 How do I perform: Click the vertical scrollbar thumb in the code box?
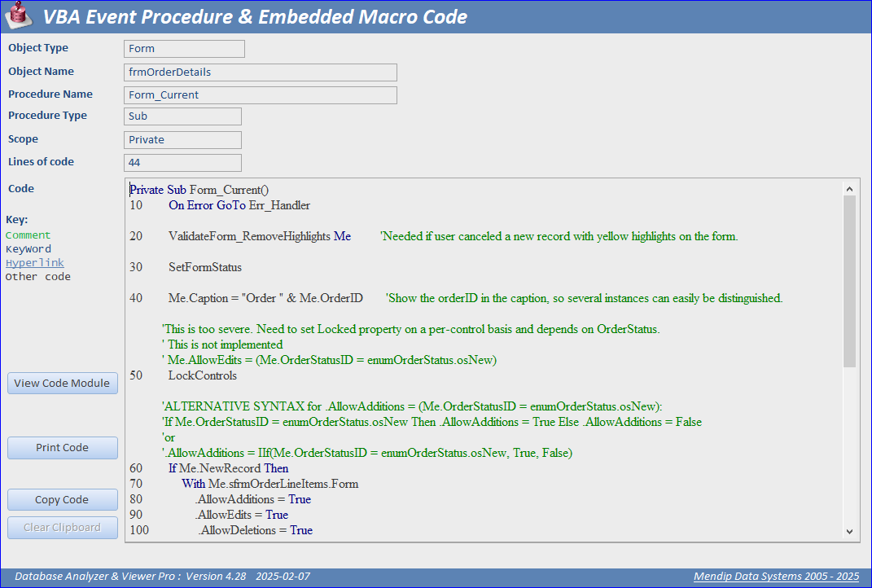point(849,282)
